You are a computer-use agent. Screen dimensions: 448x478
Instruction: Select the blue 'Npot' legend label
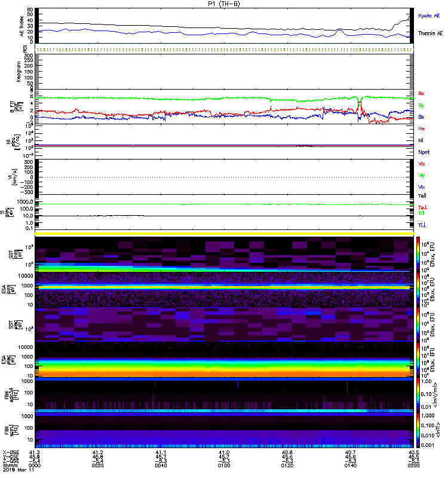424,152
